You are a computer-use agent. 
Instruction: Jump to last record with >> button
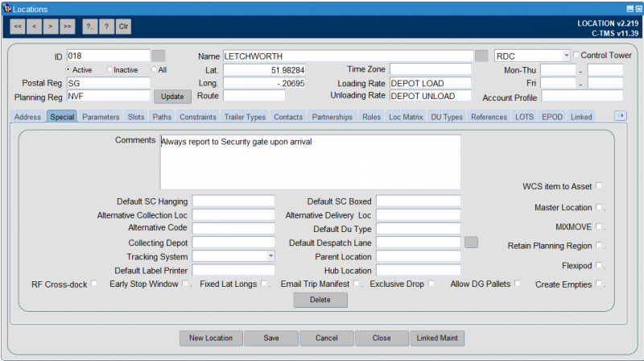(68, 27)
